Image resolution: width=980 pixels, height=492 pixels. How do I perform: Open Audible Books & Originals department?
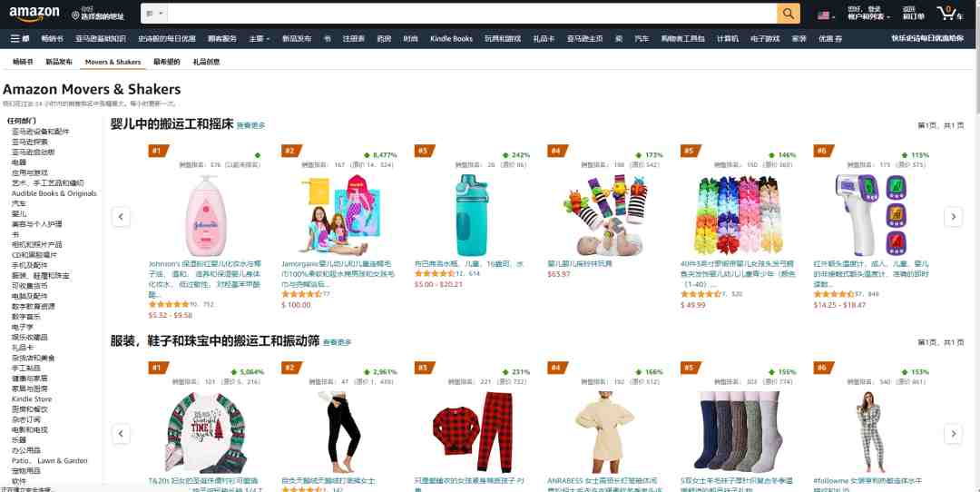(x=54, y=193)
